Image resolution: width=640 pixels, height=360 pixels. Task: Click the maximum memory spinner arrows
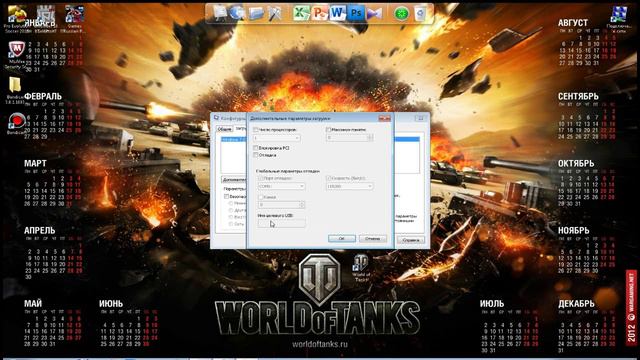370,138
